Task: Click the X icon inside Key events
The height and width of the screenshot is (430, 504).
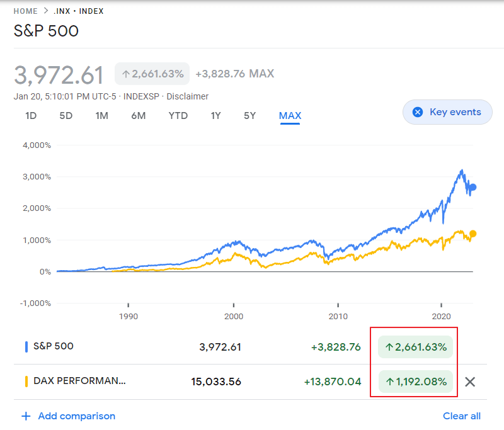Action: pos(418,112)
